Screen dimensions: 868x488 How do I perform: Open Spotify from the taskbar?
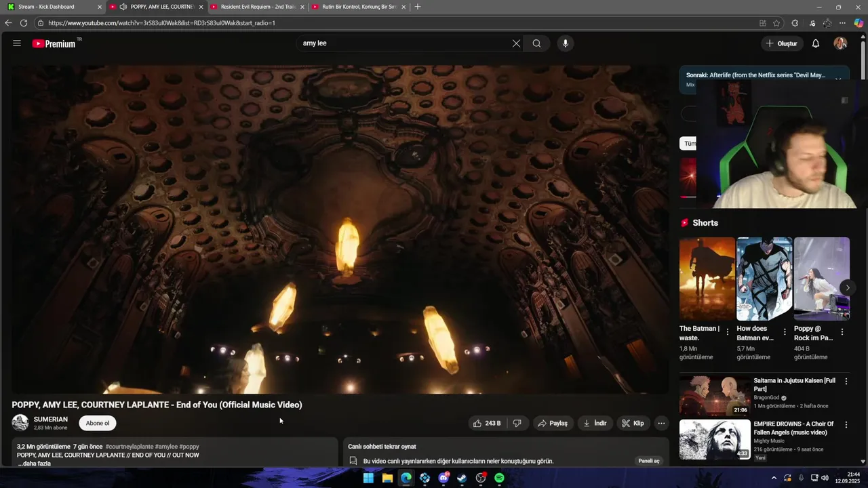click(x=499, y=478)
